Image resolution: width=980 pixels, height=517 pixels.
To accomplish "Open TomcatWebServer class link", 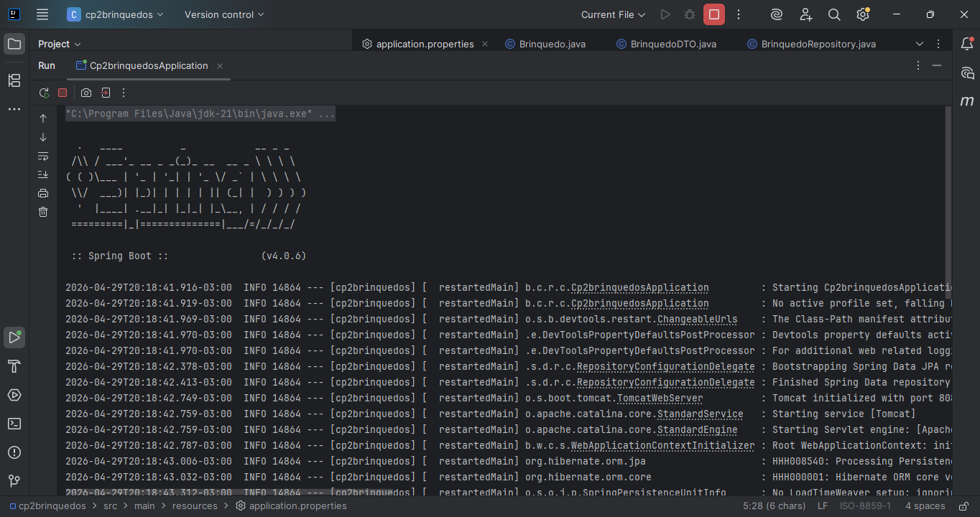I will (660, 398).
